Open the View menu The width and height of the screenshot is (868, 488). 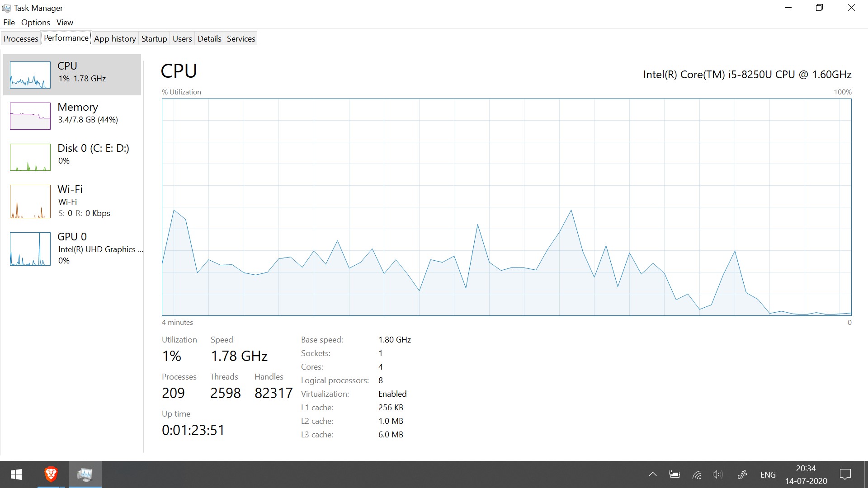click(65, 22)
